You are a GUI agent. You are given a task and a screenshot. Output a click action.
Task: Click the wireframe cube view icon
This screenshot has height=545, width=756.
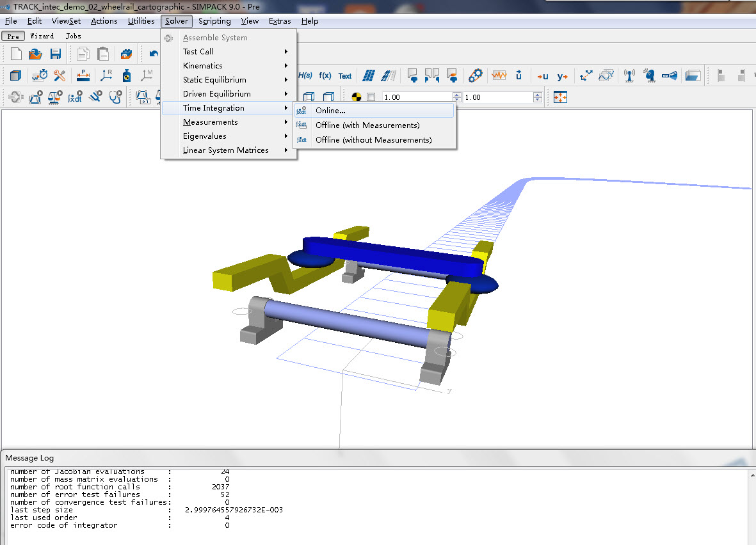tap(309, 97)
